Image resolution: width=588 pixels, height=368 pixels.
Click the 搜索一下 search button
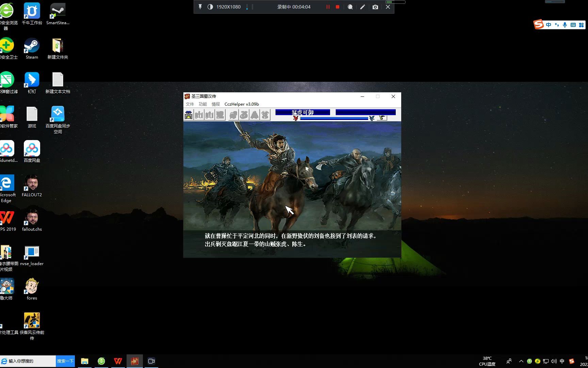[x=65, y=361]
